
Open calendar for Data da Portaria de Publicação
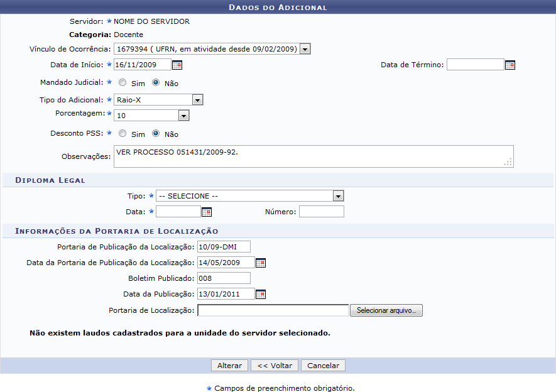coord(261,263)
